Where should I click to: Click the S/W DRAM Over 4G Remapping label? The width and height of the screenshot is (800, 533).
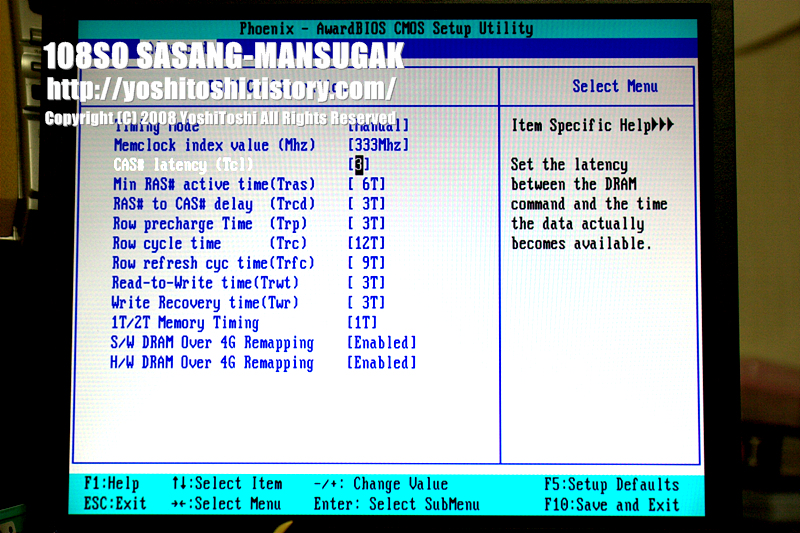(x=212, y=343)
